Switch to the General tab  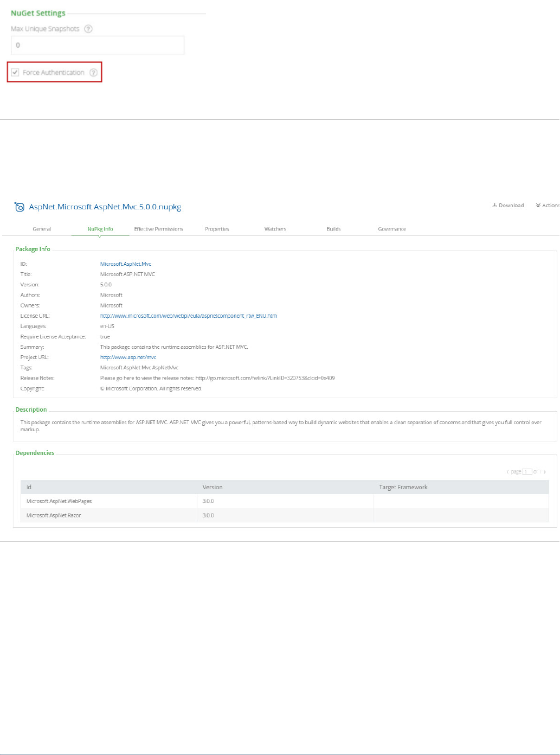42,229
